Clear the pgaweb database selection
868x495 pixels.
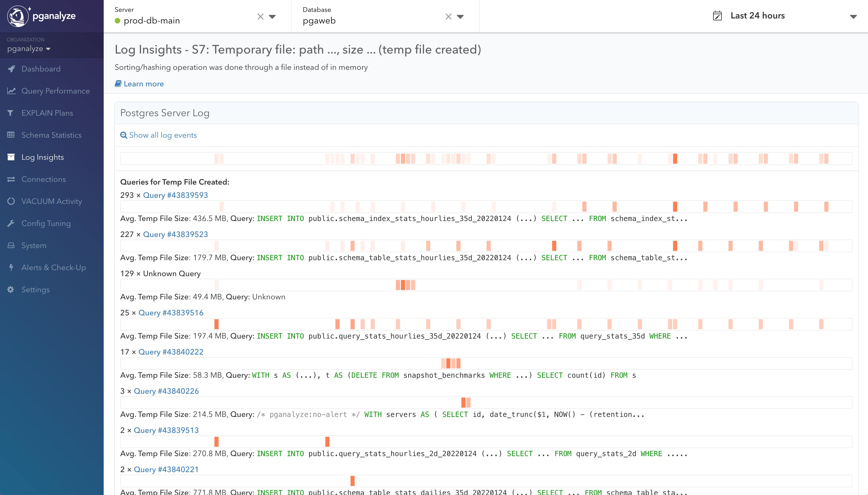[x=448, y=17]
